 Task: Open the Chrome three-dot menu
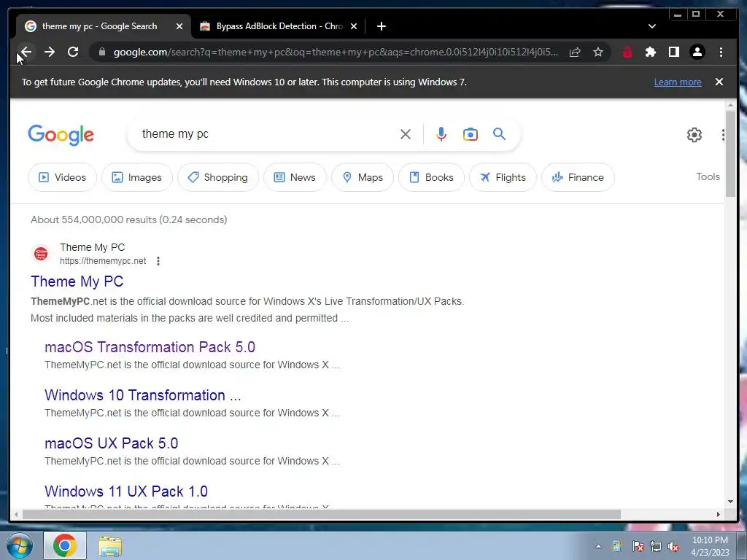[x=721, y=52]
